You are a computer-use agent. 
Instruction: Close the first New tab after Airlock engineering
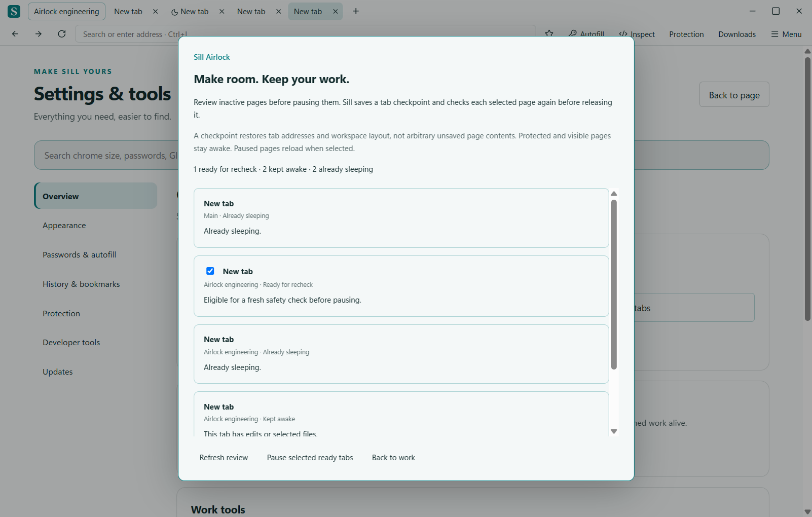point(156,11)
